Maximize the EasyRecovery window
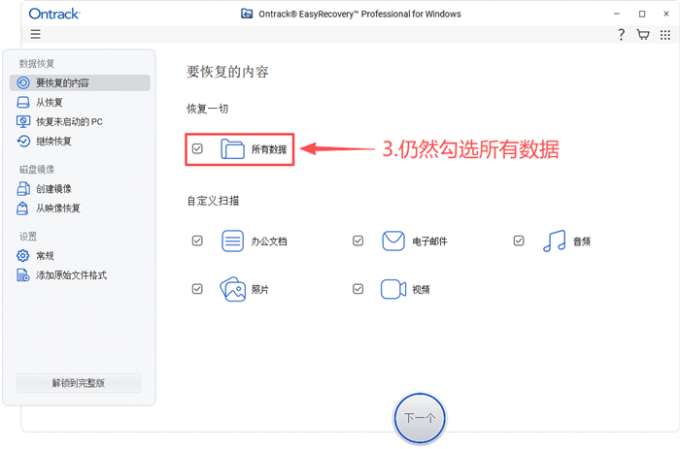The height and width of the screenshot is (449, 680). coord(642,14)
